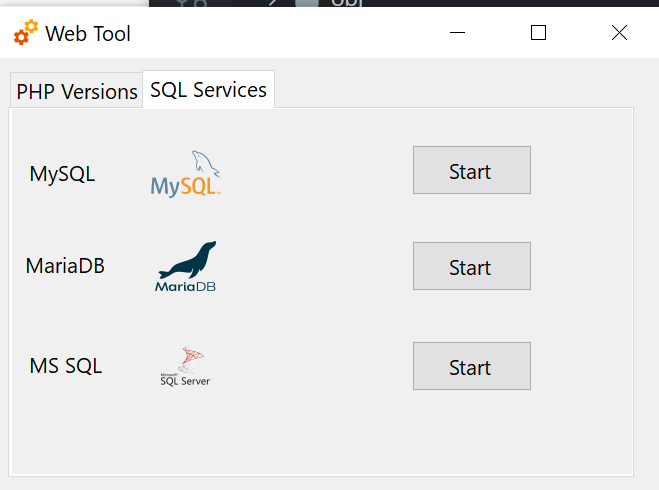
Task: Click the Microsoft SQL Server logo
Action: [185, 366]
